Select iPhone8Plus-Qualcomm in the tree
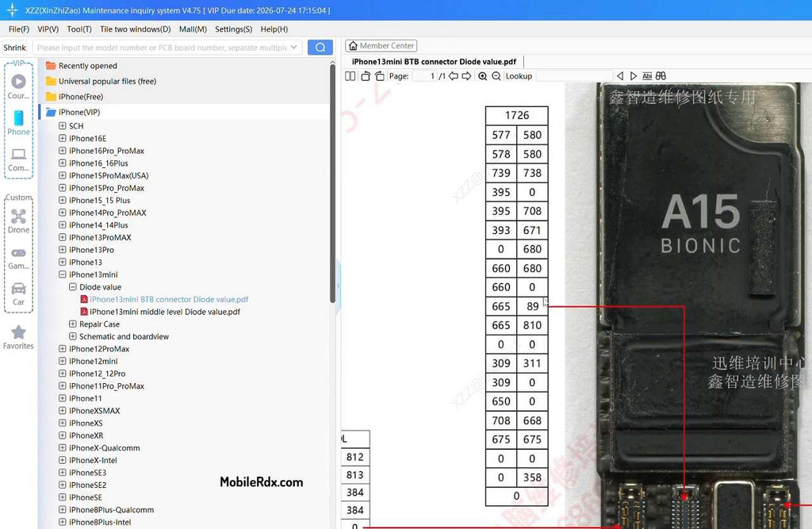 coord(111,510)
